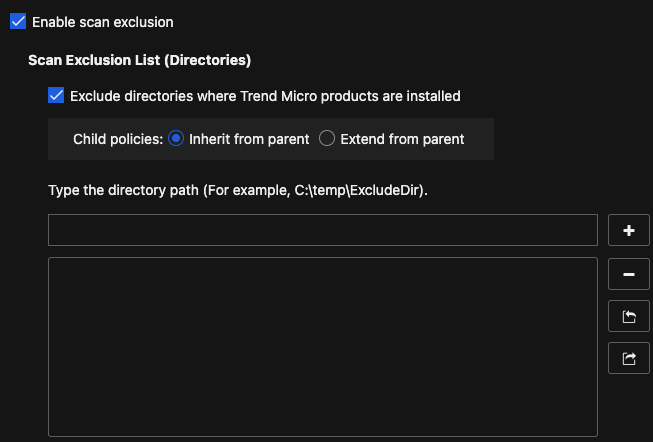Click the bottom edge of exclusion list box
653x442 pixels.
tap(322, 436)
